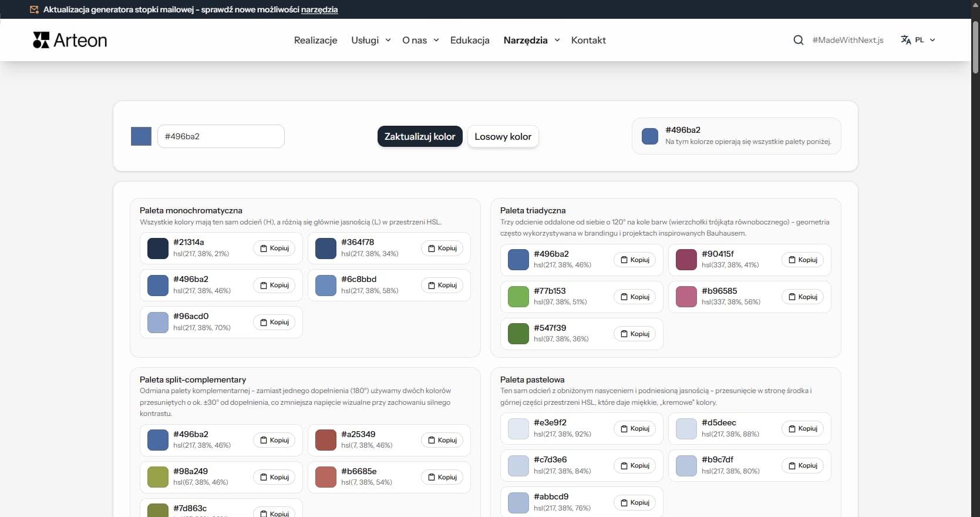Generate a random color with Losowy kolor
The width and height of the screenshot is (980, 517).
click(503, 137)
